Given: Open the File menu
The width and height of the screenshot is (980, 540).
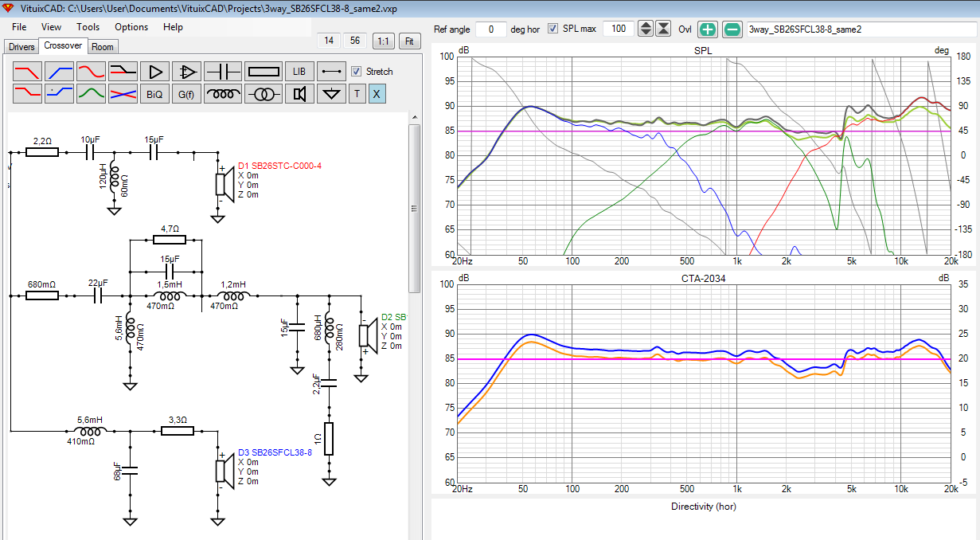Looking at the screenshot, I should pos(19,26).
